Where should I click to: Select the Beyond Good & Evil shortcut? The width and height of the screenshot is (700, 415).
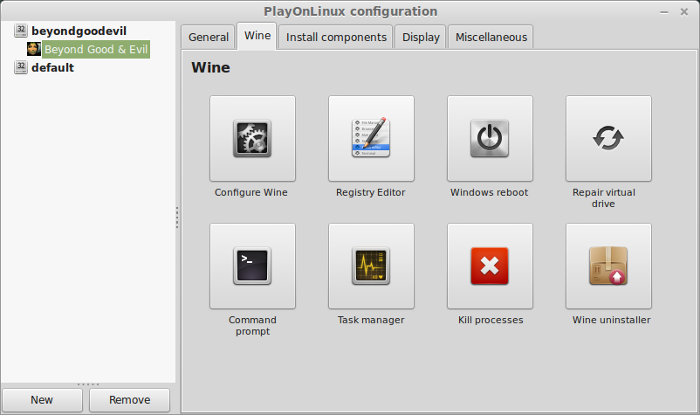point(96,49)
